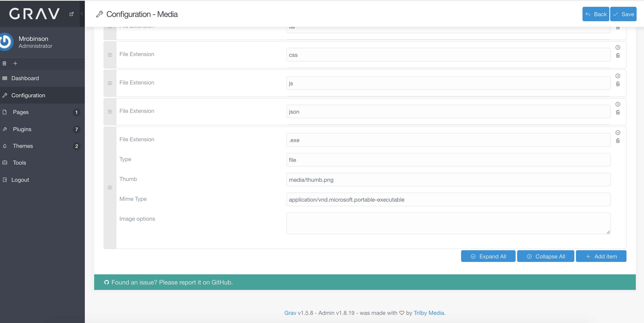
Task: Click the Image options text area
Action: (448, 223)
